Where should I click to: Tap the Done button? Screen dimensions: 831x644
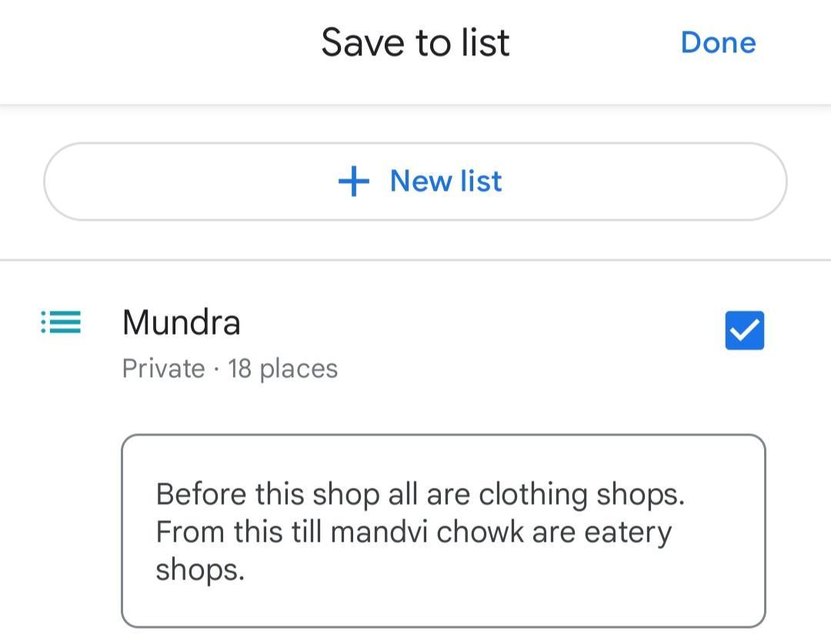tap(718, 42)
